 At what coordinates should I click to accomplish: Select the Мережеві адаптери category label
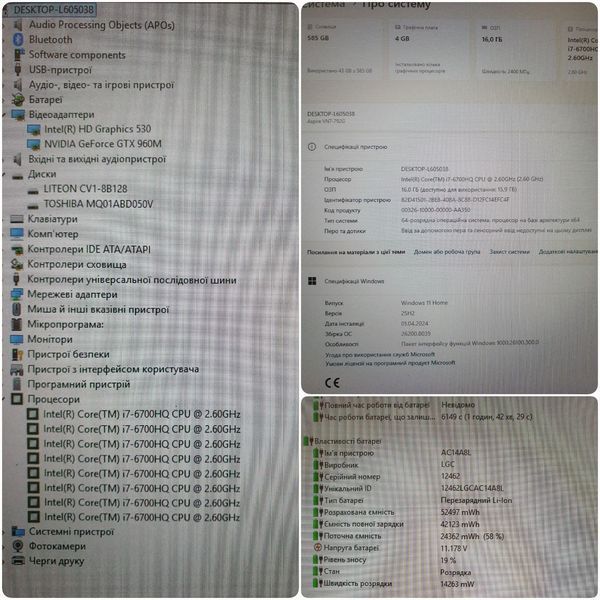pos(72,295)
